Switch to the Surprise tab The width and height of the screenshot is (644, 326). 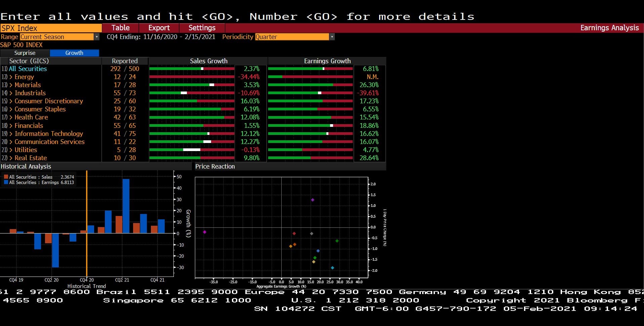pos(25,53)
